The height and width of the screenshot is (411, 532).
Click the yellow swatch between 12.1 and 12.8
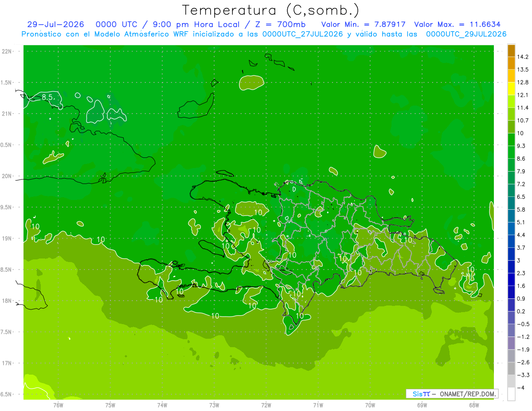pos(511,88)
